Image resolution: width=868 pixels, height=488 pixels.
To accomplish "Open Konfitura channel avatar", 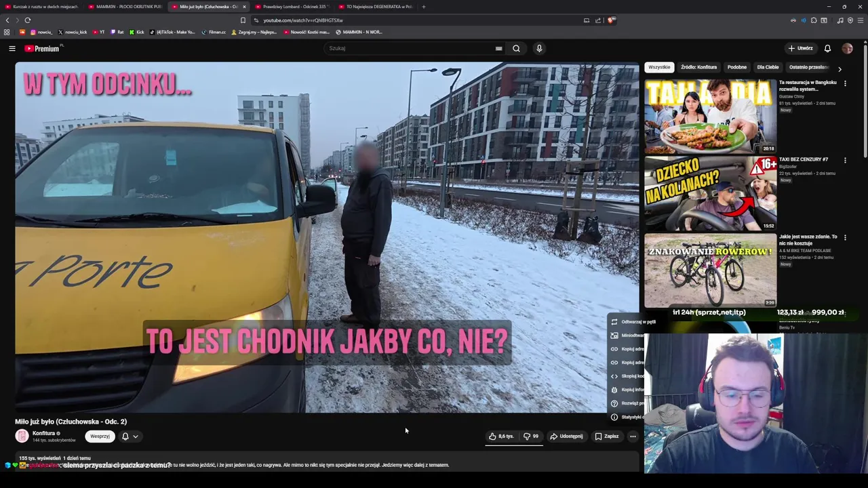I will pos(22,436).
